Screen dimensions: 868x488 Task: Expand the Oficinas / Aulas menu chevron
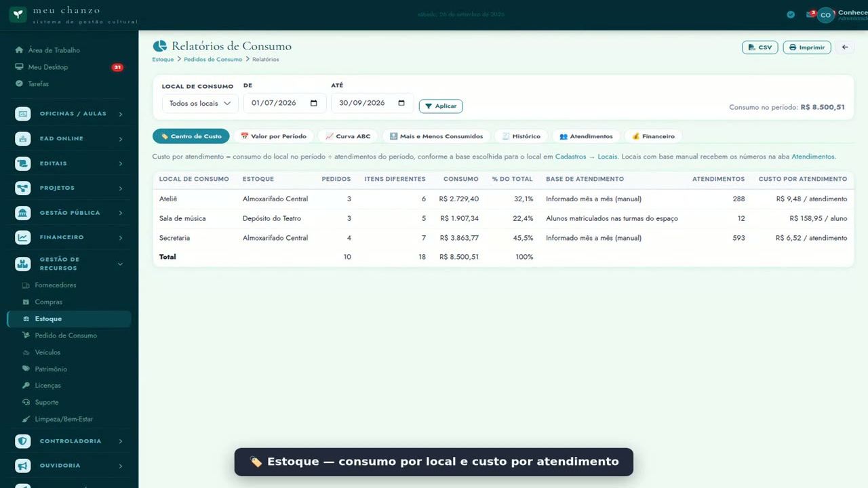(x=121, y=114)
